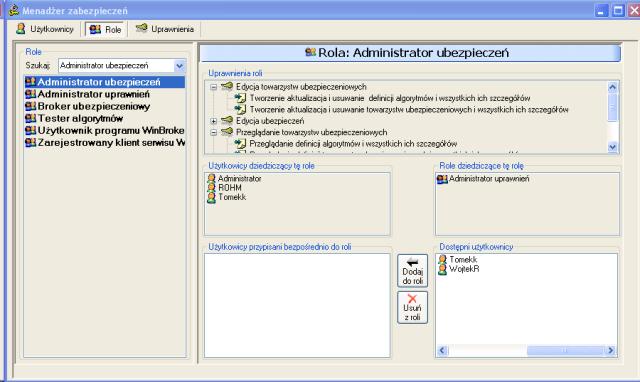
Task: Collapse Przeglądanie towarzystw ubezpieczeniowych node
Action: [213, 133]
